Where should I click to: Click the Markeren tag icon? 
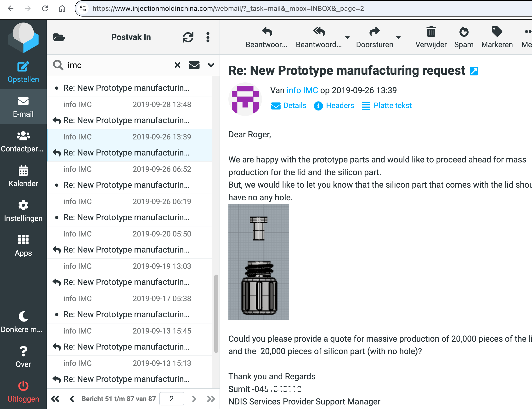tap(497, 32)
